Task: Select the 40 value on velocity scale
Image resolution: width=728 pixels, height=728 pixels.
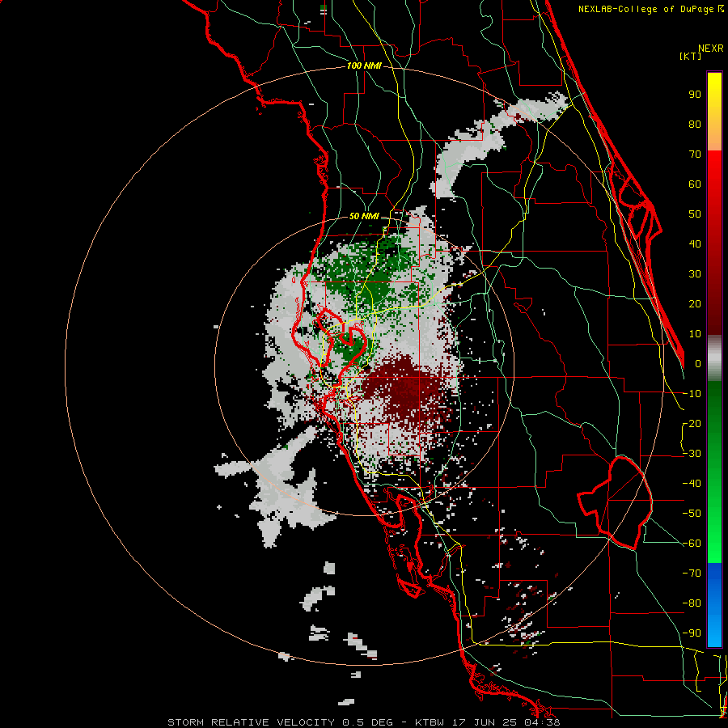Action: (695, 243)
